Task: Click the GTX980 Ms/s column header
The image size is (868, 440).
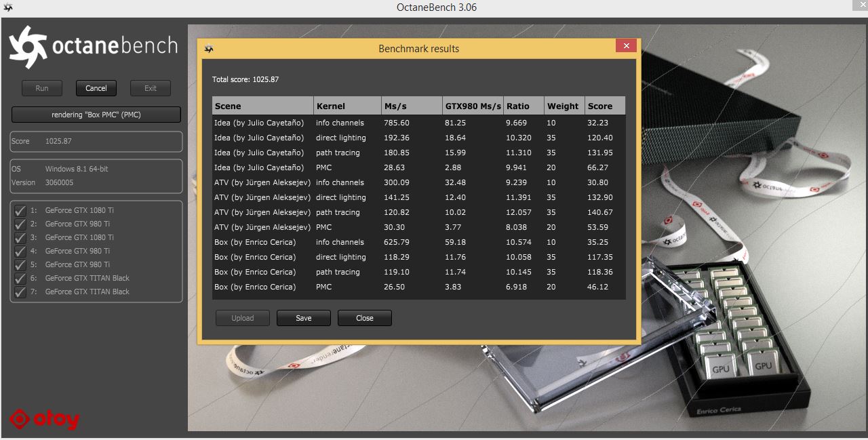Action: [473, 106]
